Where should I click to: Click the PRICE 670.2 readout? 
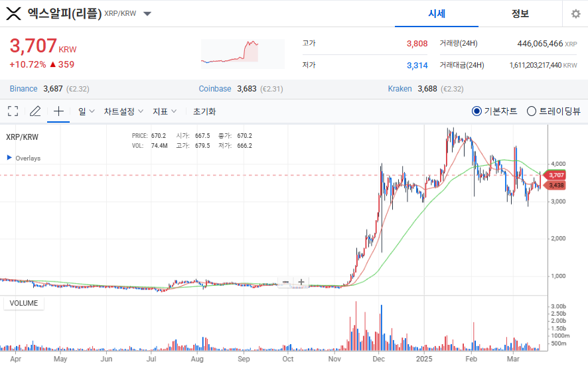149,136
